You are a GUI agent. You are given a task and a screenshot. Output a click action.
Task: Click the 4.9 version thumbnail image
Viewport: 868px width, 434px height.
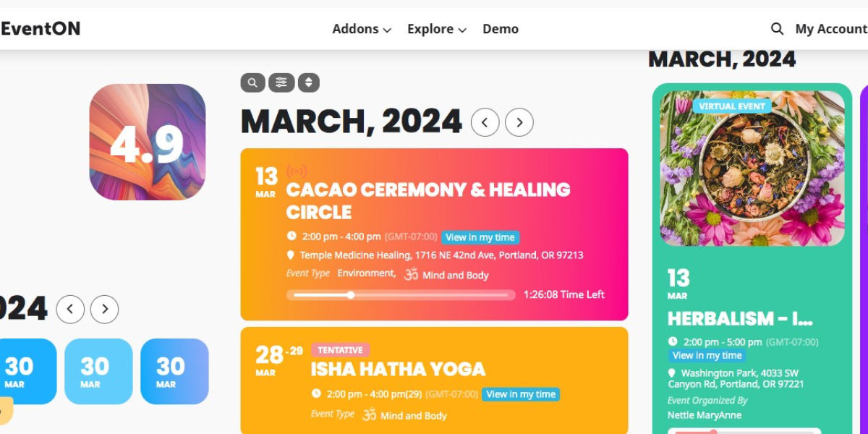148,142
